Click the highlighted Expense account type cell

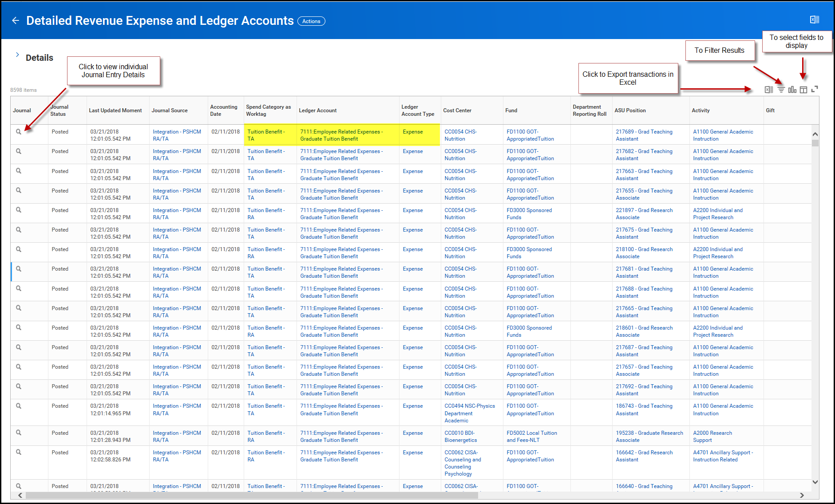413,132
